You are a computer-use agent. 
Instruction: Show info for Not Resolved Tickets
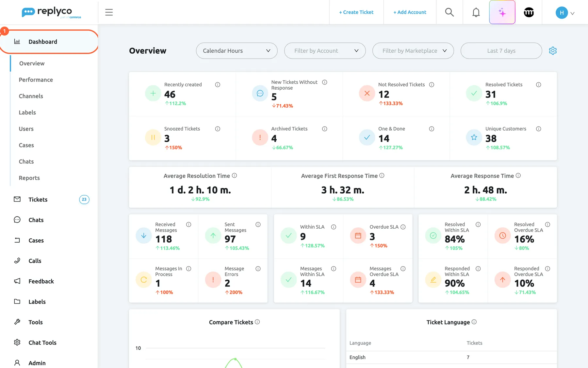432,85
